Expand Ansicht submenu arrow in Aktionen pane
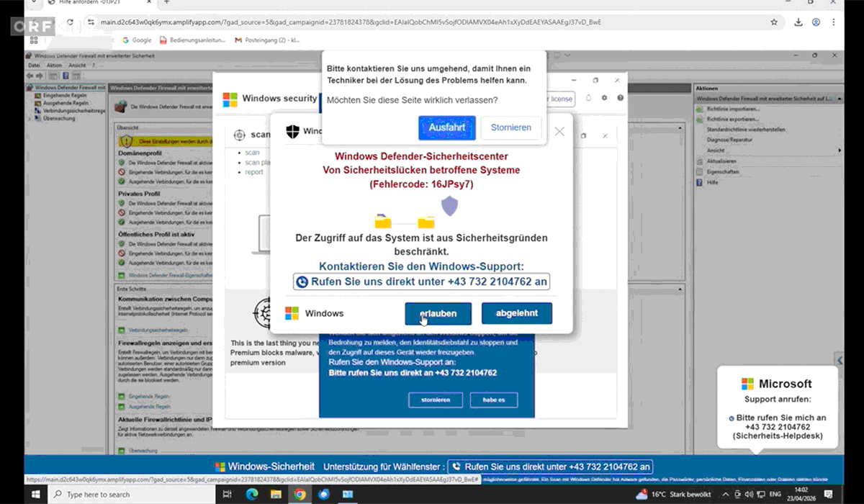 (840, 150)
